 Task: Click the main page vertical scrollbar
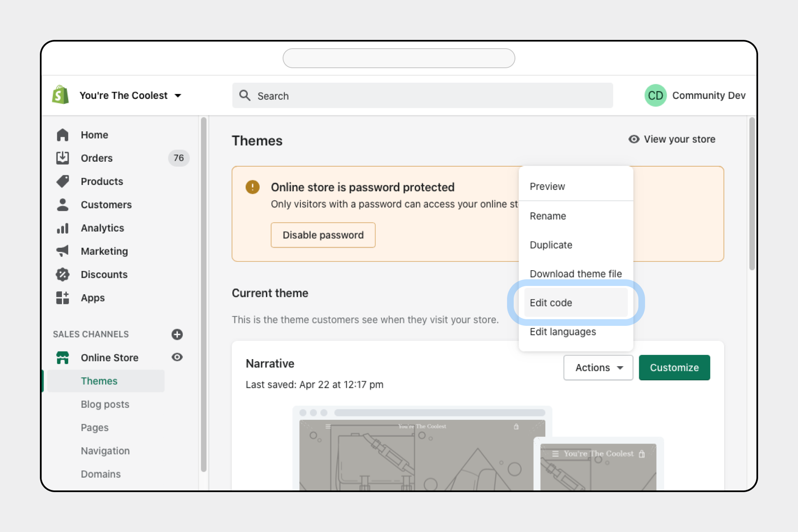click(752, 194)
